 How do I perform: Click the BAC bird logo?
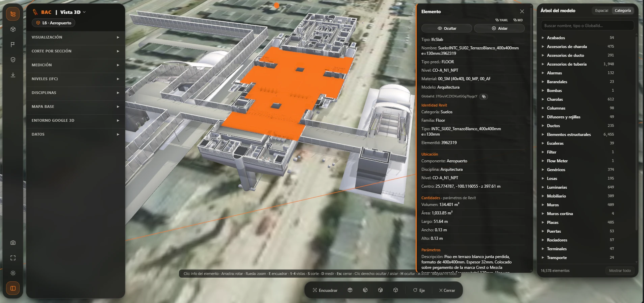[x=35, y=12]
